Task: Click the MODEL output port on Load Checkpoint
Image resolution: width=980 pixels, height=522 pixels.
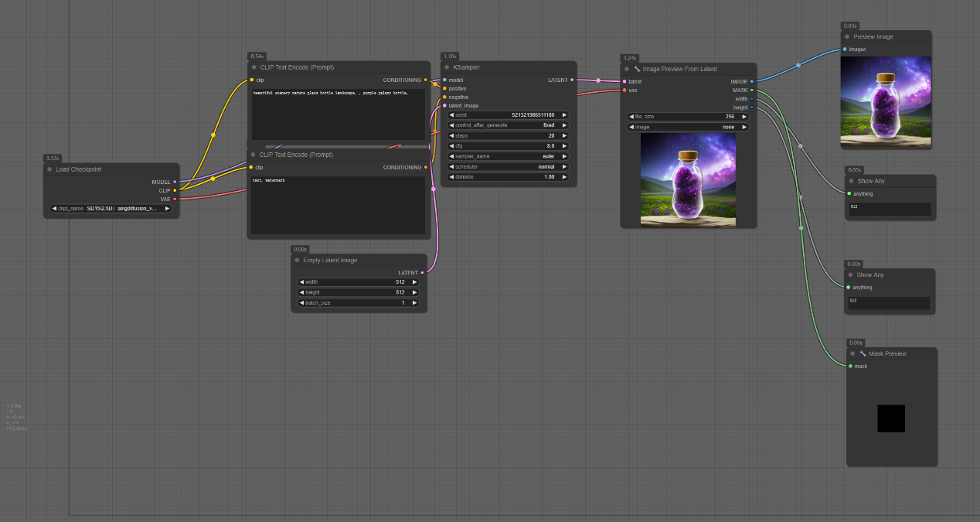Action: pos(175,182)
